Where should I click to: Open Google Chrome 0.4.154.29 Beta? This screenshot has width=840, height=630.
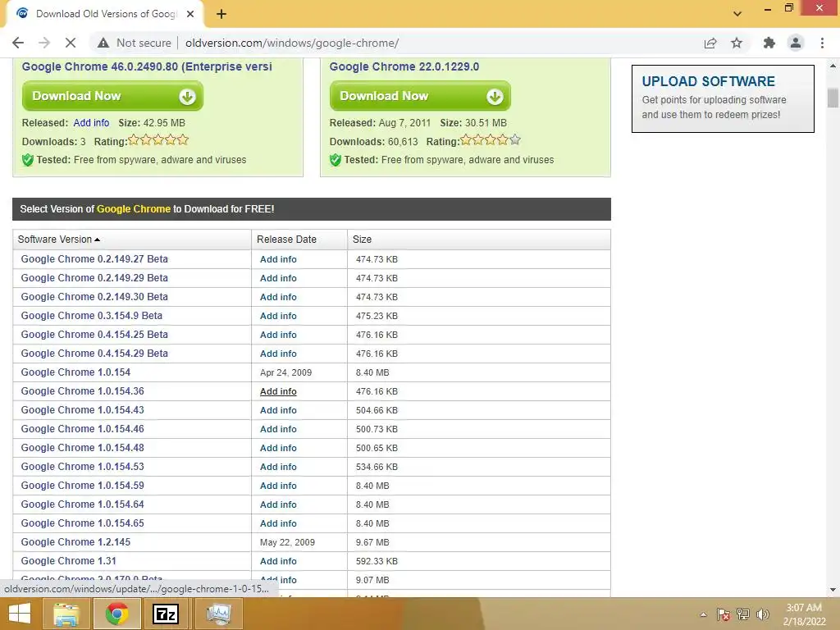tap(94, 354)
